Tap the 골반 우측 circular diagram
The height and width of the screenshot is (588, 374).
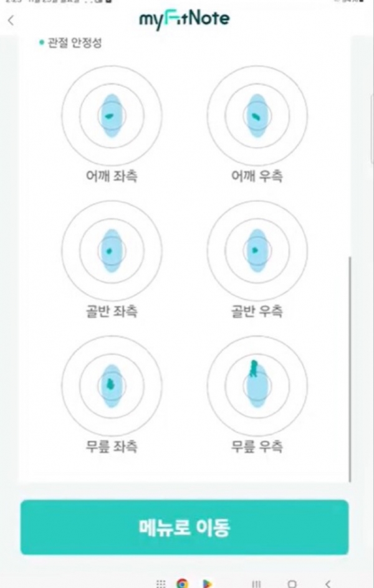(257, 250)
